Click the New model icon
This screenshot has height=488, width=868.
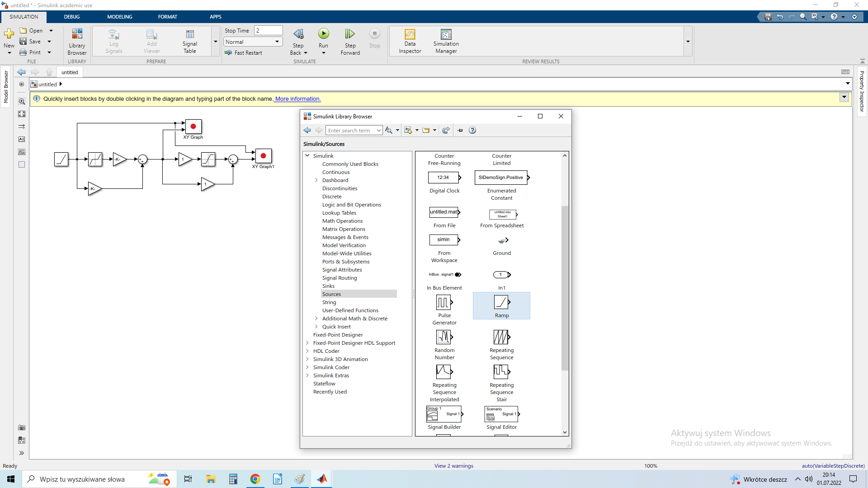tap(9, 34)
